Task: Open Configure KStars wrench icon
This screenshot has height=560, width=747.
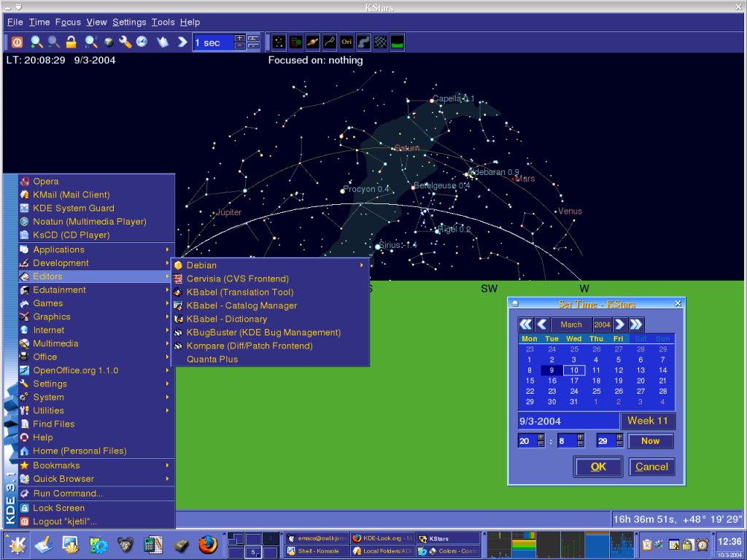Action: point(125,42)
